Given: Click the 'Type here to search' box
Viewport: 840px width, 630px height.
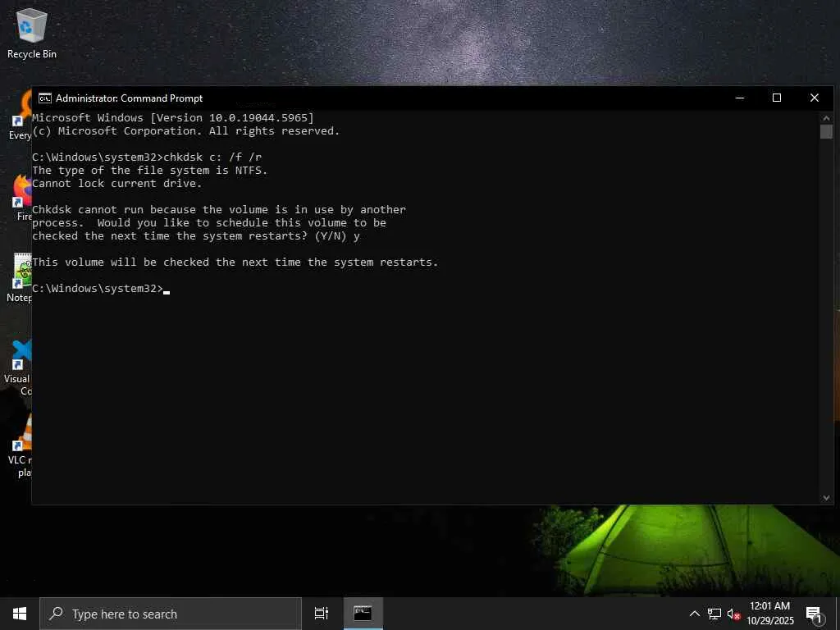Looking at the screenshot, I should pyautogui.click(x=171, y=614).
